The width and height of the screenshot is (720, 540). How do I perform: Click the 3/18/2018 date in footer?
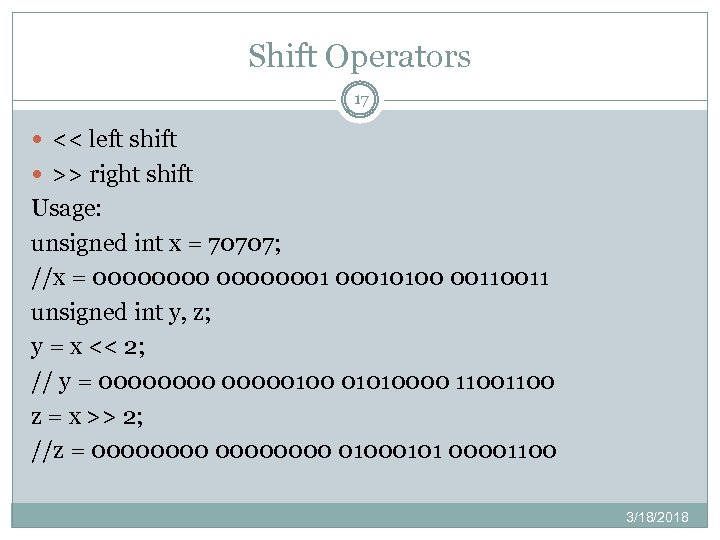point(657,516)
